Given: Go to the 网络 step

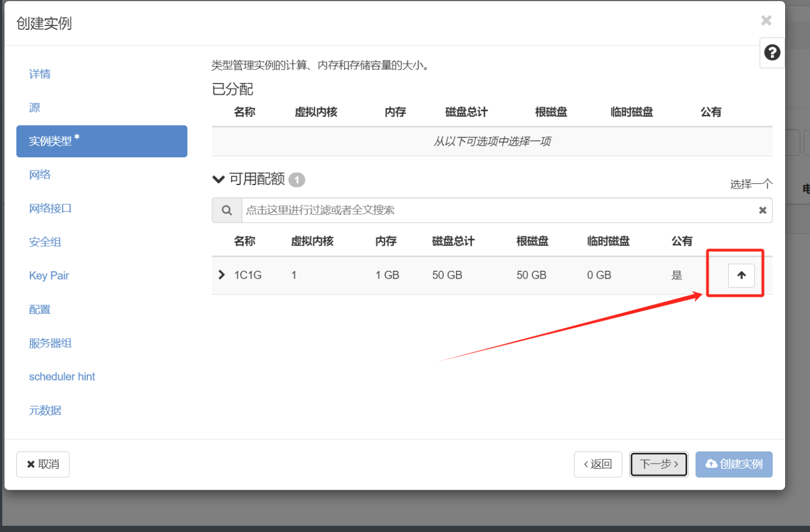Looking at the screenshot, I should 40,175.
